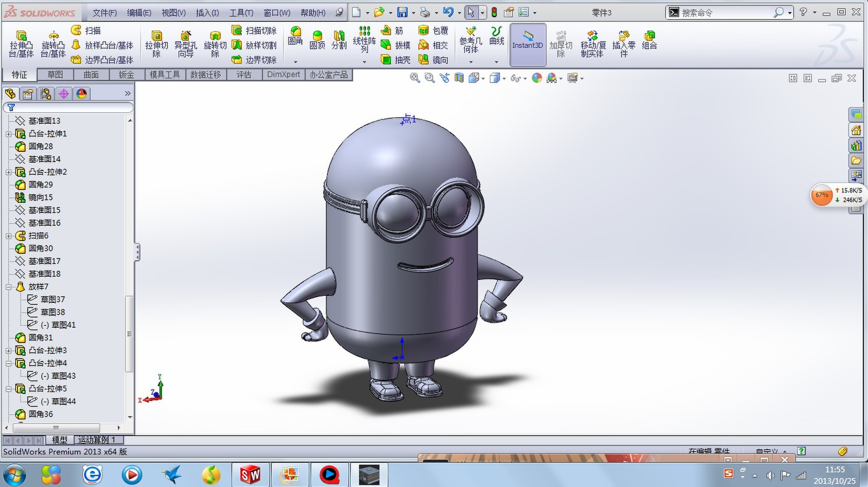Switch to the 评估 tab

(x=244, y=75)
